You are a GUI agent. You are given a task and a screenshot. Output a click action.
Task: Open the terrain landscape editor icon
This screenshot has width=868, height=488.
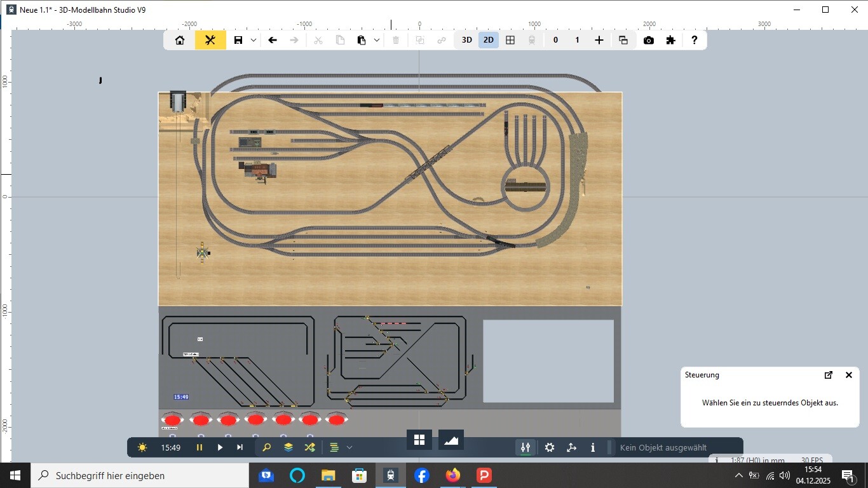(x=451, y=440)
